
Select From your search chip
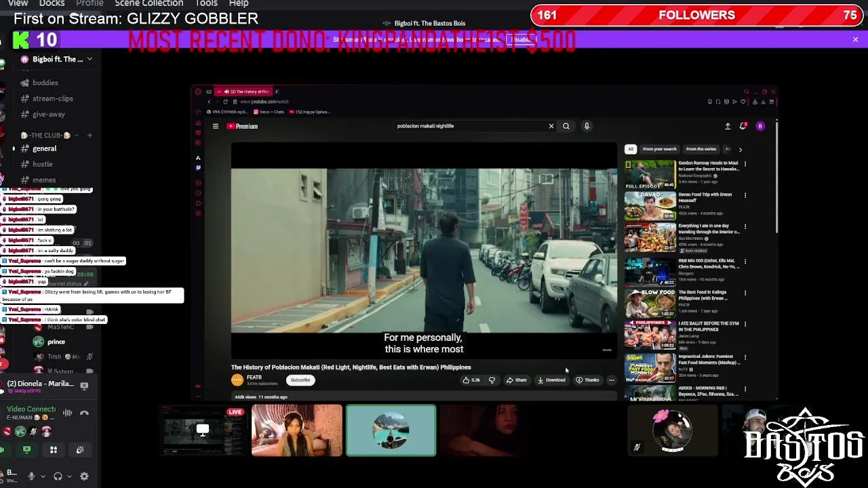tap(660, 149)
